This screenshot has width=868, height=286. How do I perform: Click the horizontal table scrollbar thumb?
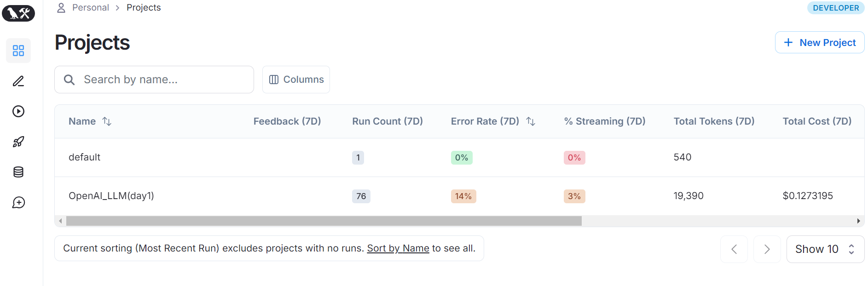pyautogui.click(x=324, y=221)
